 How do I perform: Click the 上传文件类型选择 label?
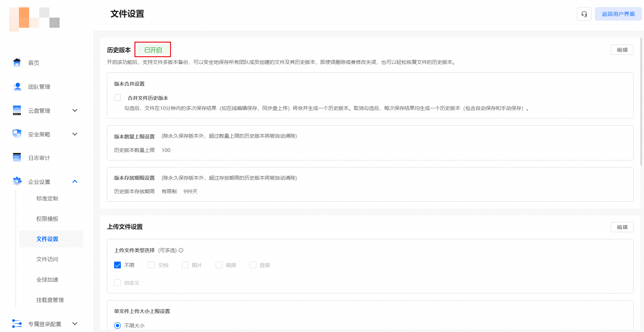click(134, 250)
